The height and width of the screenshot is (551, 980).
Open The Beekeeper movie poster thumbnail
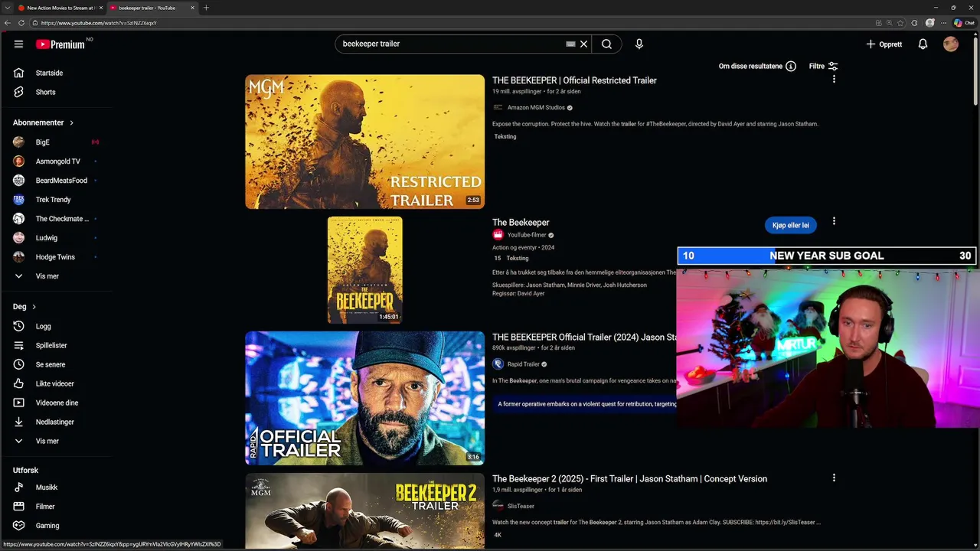tap(364, 270)
